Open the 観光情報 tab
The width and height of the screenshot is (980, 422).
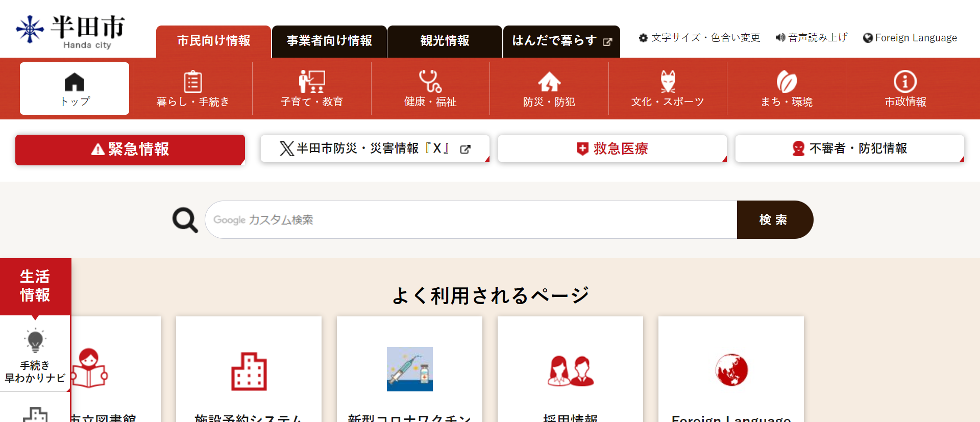point(445,41)
